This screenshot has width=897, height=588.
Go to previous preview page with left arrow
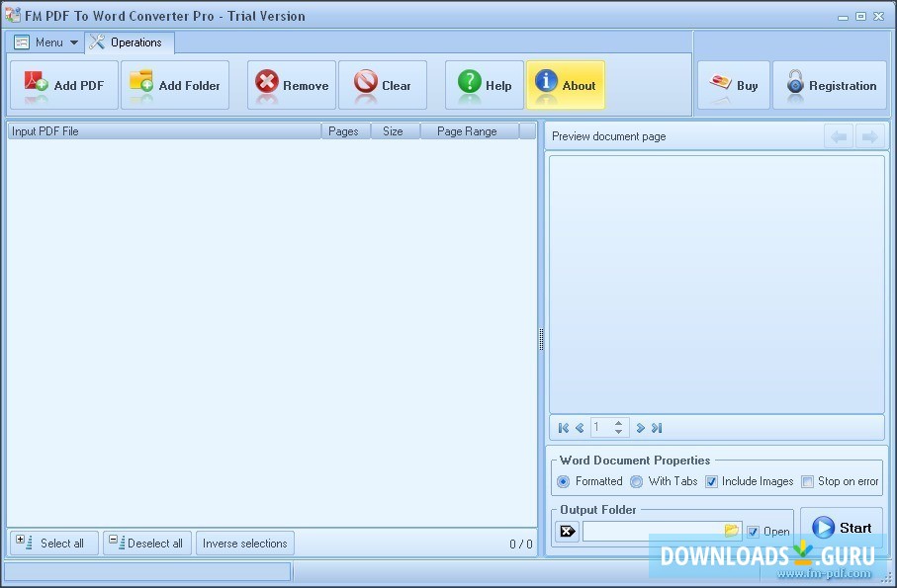[839, 136]
